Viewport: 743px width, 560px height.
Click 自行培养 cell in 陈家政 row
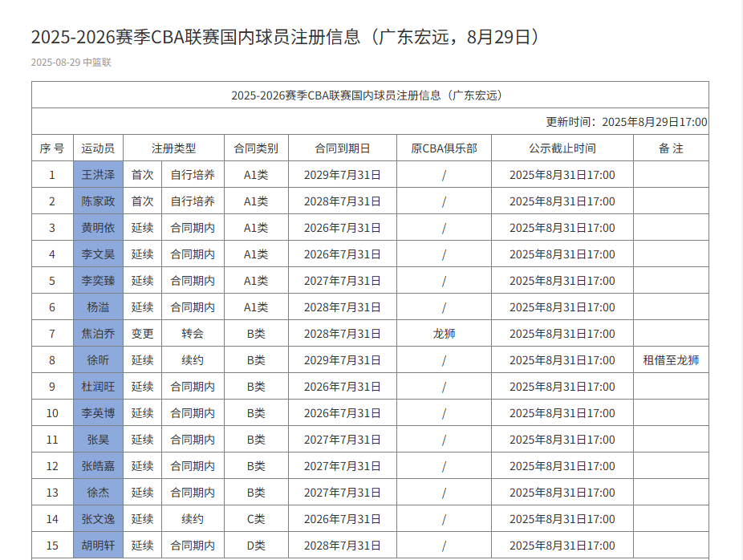pyautogui.click(x=193, y=201)
